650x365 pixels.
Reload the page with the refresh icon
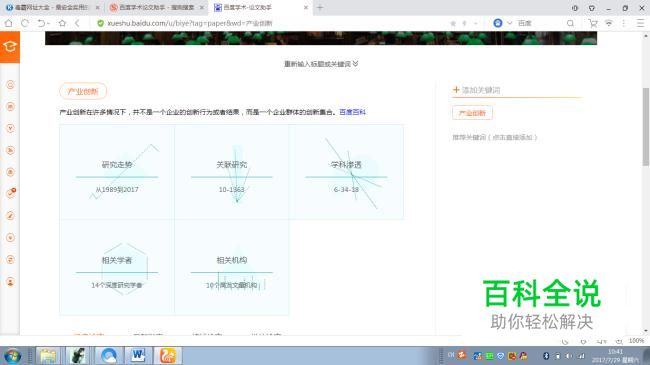(25, 23)
